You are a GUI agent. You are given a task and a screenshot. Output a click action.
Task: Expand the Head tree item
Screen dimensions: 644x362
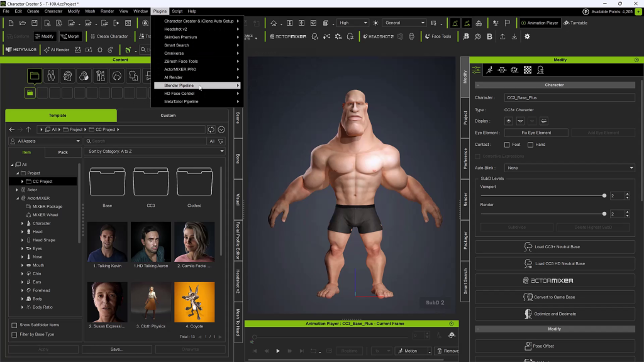(23, 232)
